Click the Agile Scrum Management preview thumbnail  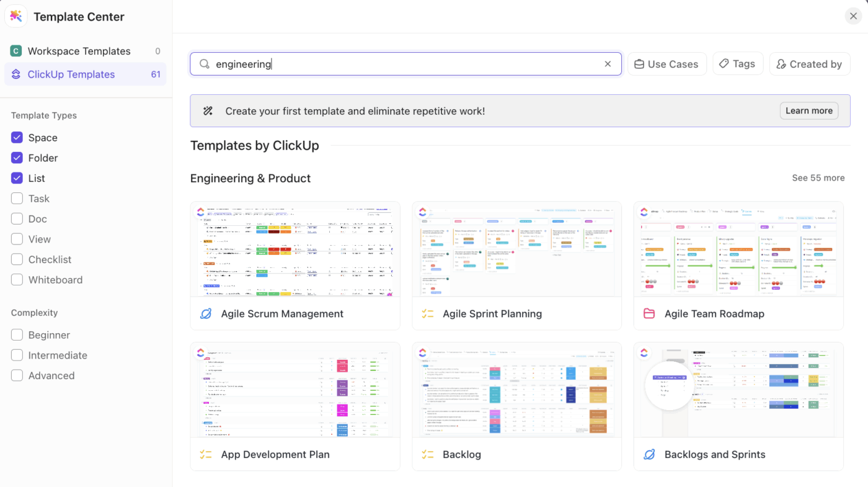point(295,249)
